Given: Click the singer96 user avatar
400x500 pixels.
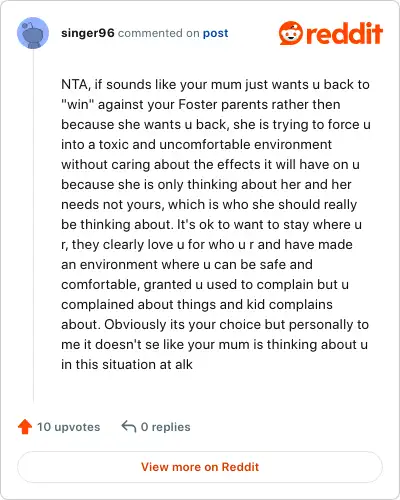Looking at the screenshot, I should pos(33,33).
